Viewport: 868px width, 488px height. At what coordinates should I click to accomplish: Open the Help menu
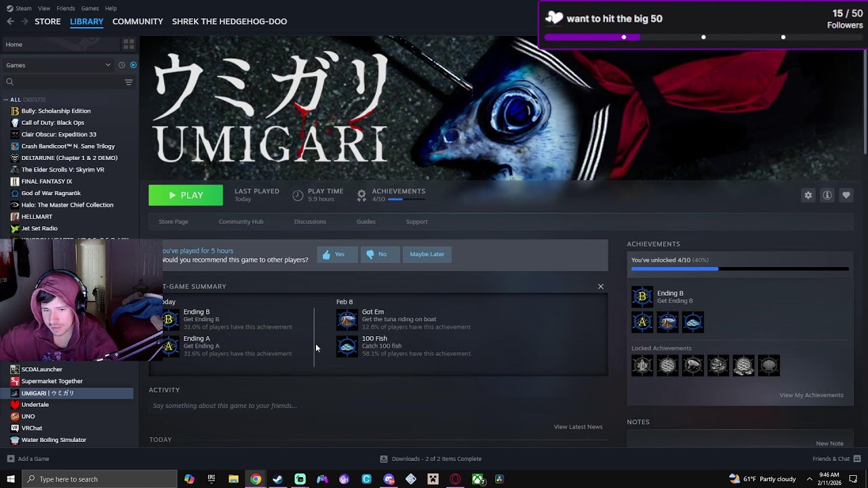pyautogui.click(x=111, y=8)
